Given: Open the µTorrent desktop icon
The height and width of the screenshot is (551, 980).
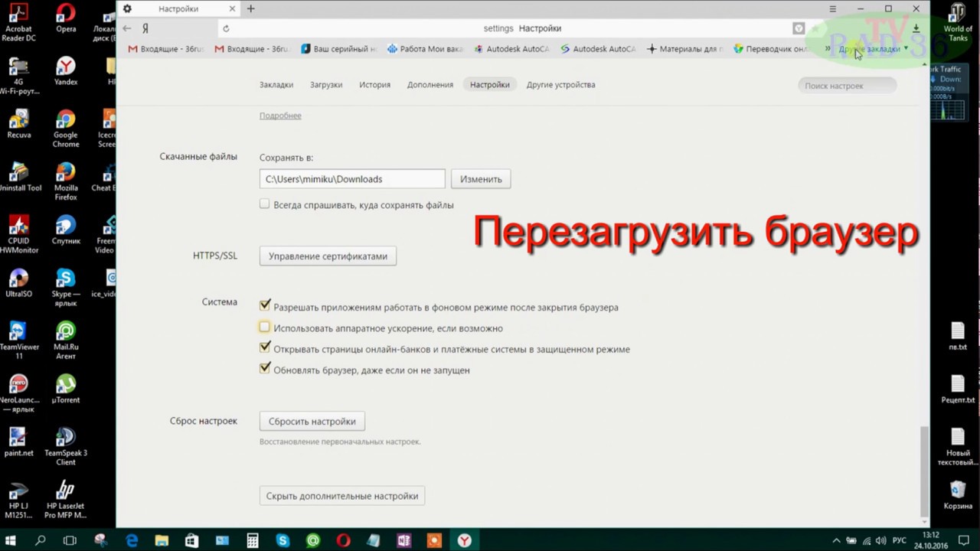Looking at the screenshot, I should (x=66, y=388).
